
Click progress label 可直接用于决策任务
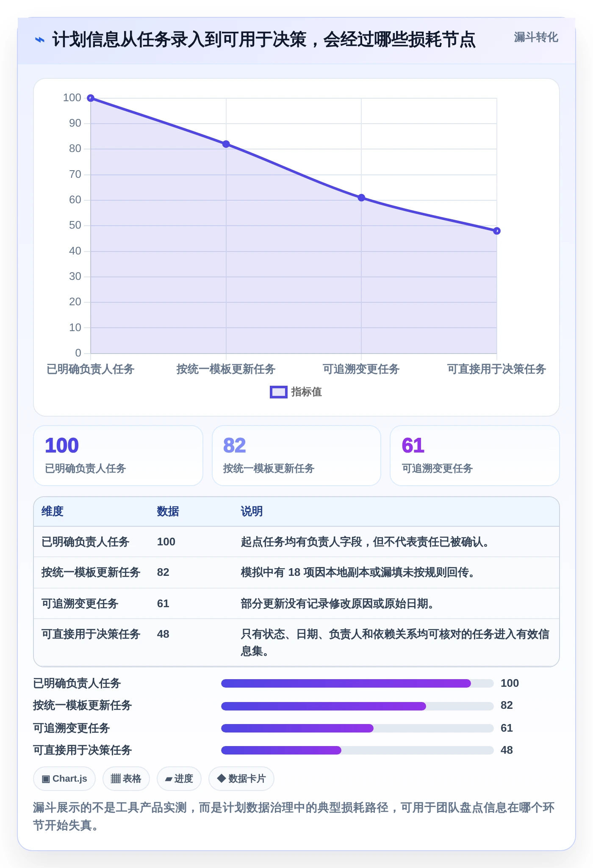(x=83, y=750)
